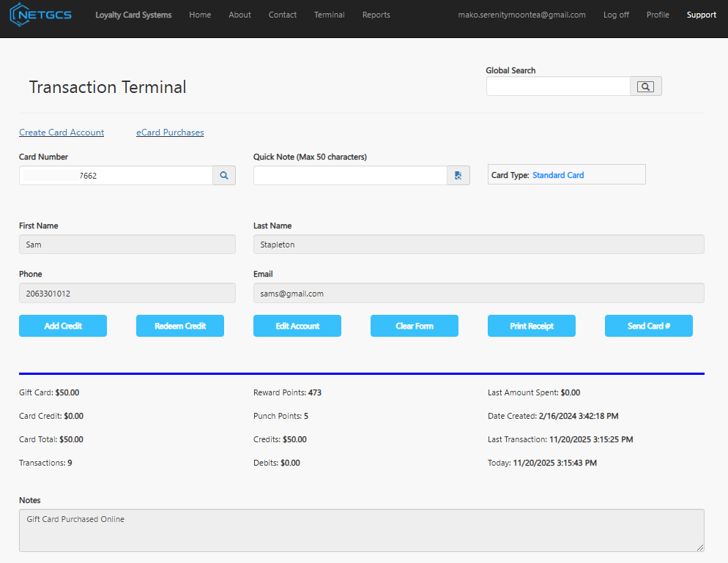Click Log off in the header

616,15
